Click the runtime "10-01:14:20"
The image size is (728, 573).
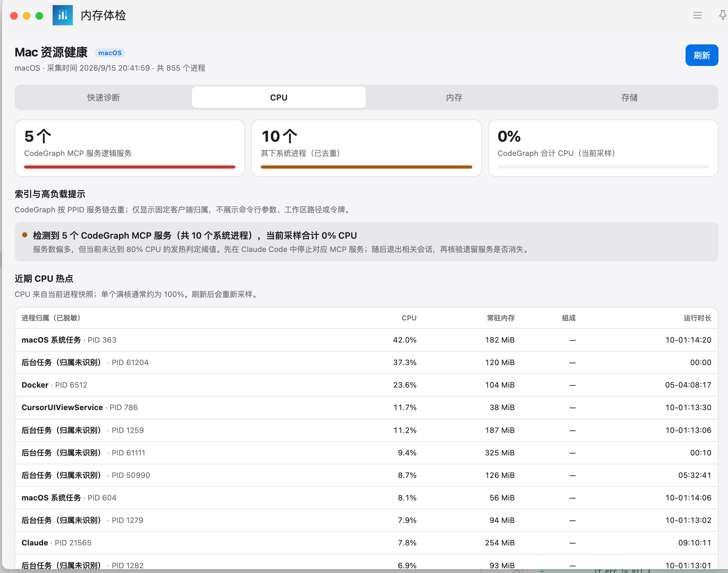(688, 340)
